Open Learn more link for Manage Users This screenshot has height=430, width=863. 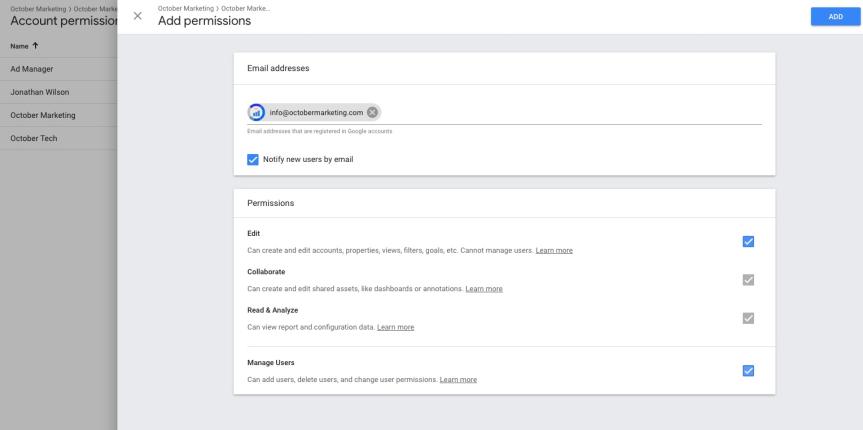click(458, 380)
